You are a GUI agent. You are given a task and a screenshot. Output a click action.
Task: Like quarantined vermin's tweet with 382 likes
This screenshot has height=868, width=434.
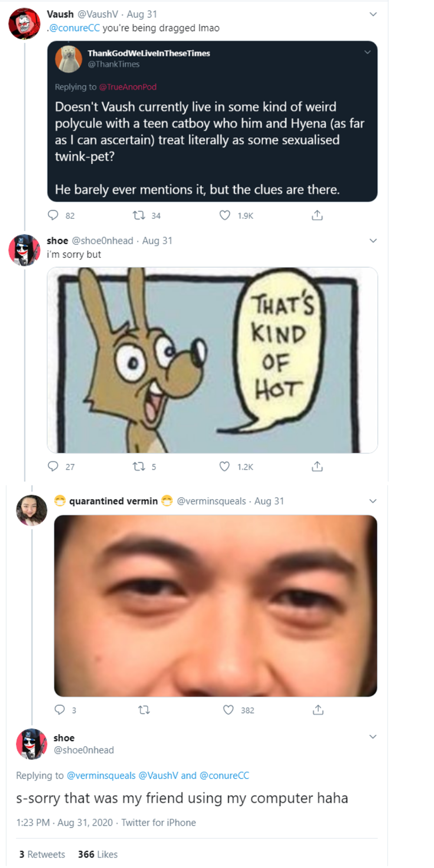(x=228, y=710)
